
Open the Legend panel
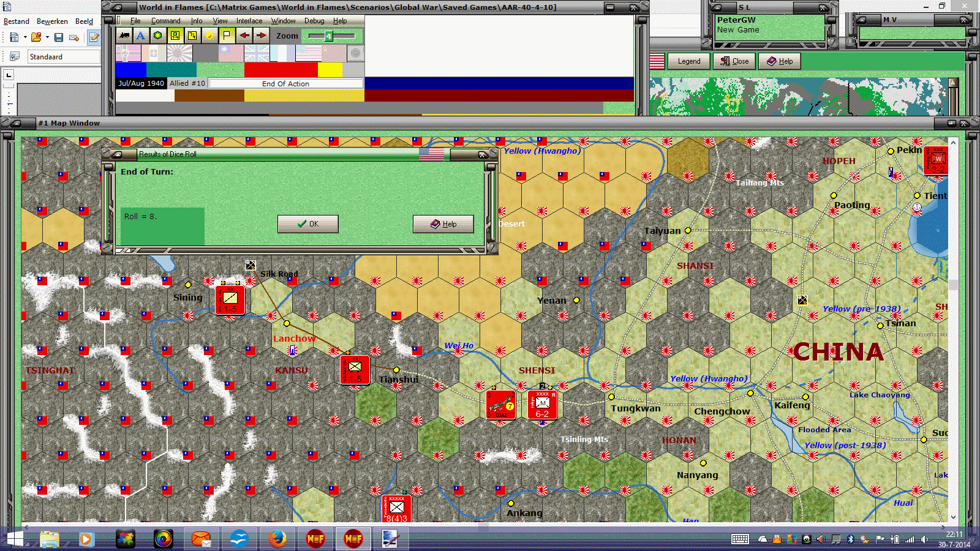point(688,61)
